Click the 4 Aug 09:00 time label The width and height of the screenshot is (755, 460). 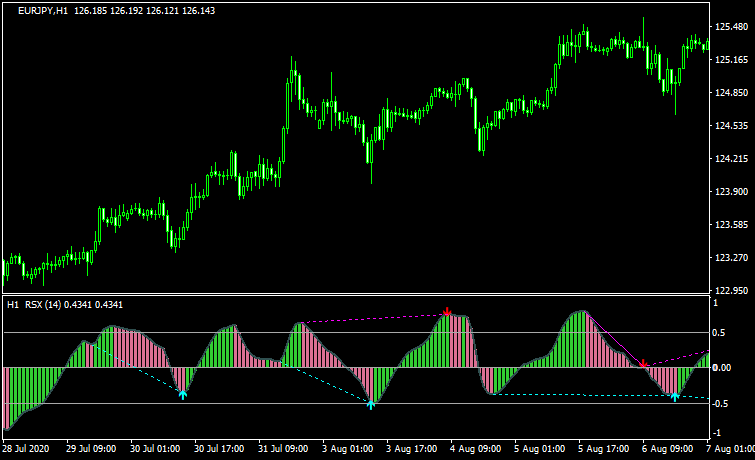[x=473, y=450]
